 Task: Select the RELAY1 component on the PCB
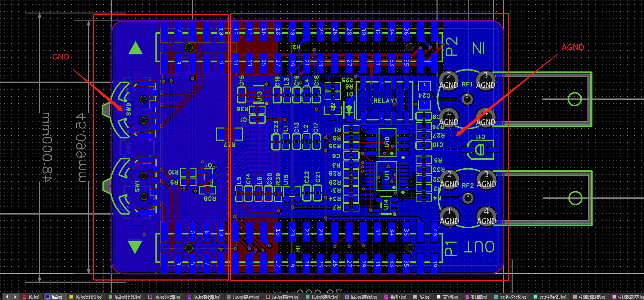click(x=385, y=101)
